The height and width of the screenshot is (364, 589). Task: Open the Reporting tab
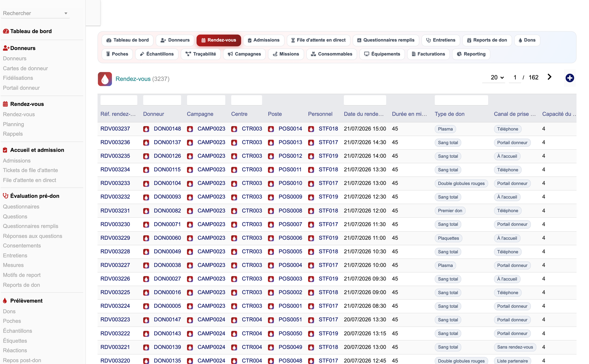[x=471, y=54]
